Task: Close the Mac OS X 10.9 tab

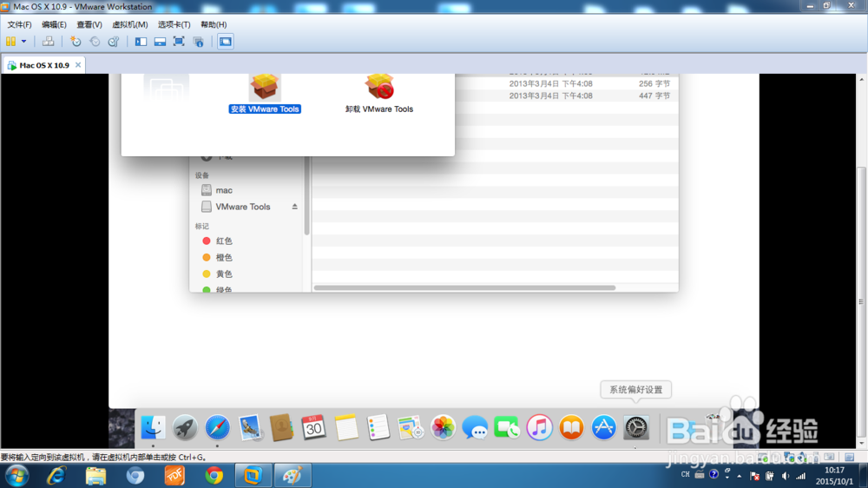Action: (x=78, y=65)
